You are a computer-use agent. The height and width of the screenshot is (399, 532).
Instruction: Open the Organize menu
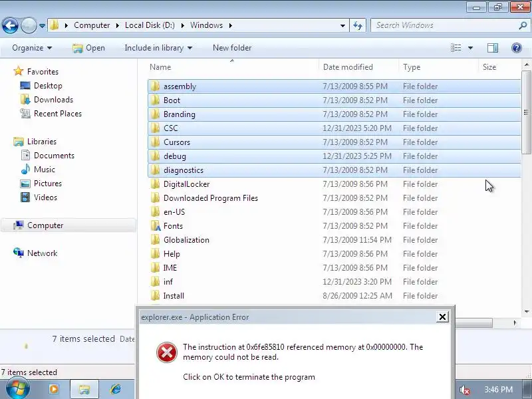click(32, 48)
